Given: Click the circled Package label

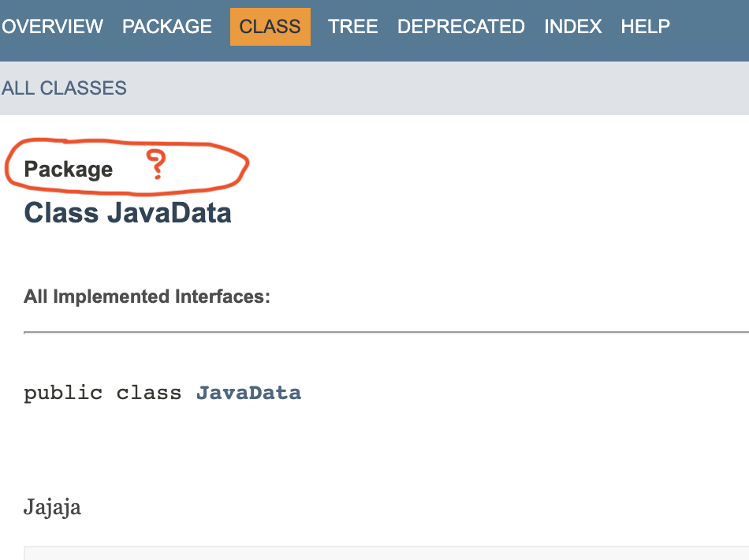Looking at the screenshot, I should 69,169.
